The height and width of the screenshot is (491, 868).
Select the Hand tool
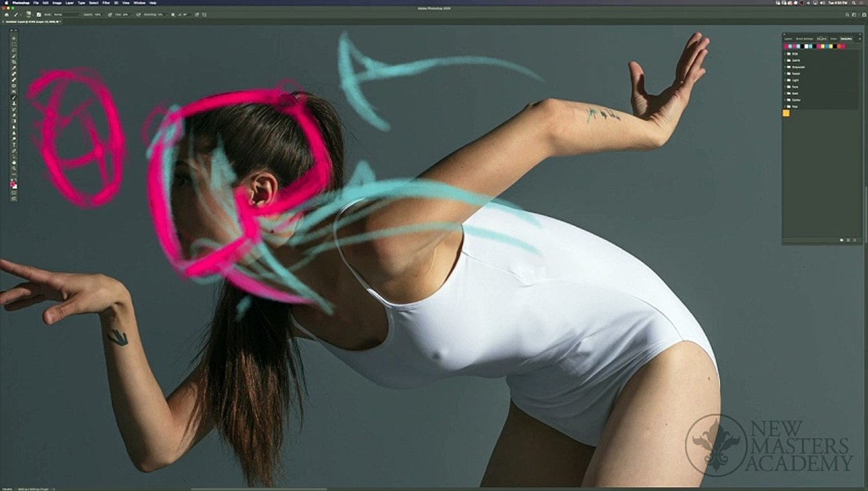(x=14, y=163)
